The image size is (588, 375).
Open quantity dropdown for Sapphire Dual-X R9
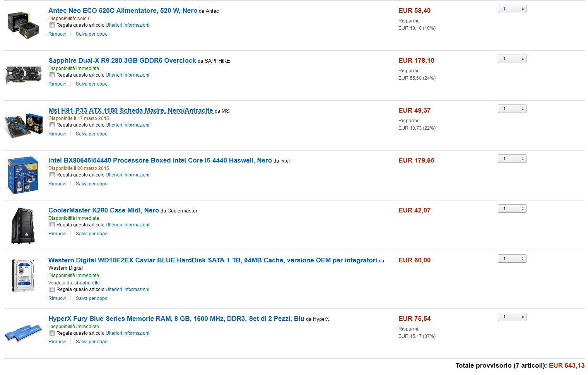pos(512,59)
